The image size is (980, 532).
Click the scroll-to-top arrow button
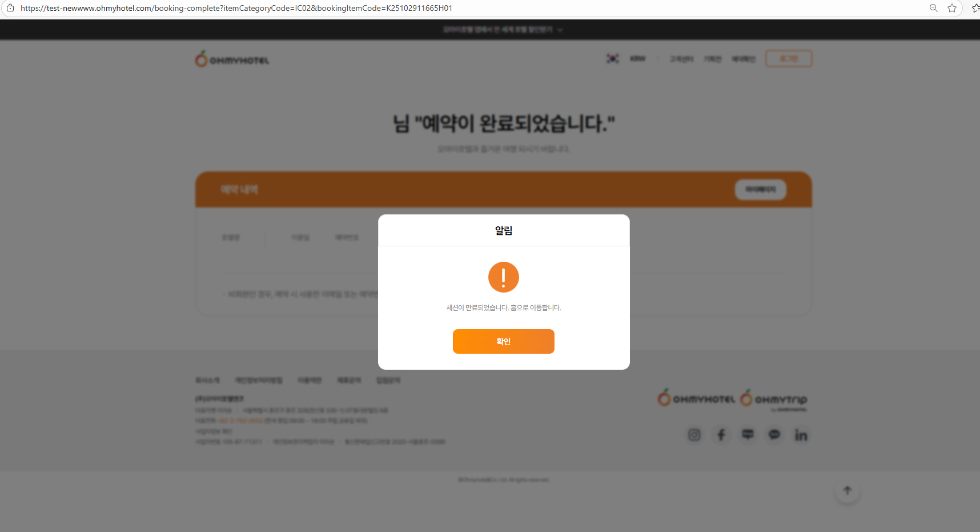(848, 490)
